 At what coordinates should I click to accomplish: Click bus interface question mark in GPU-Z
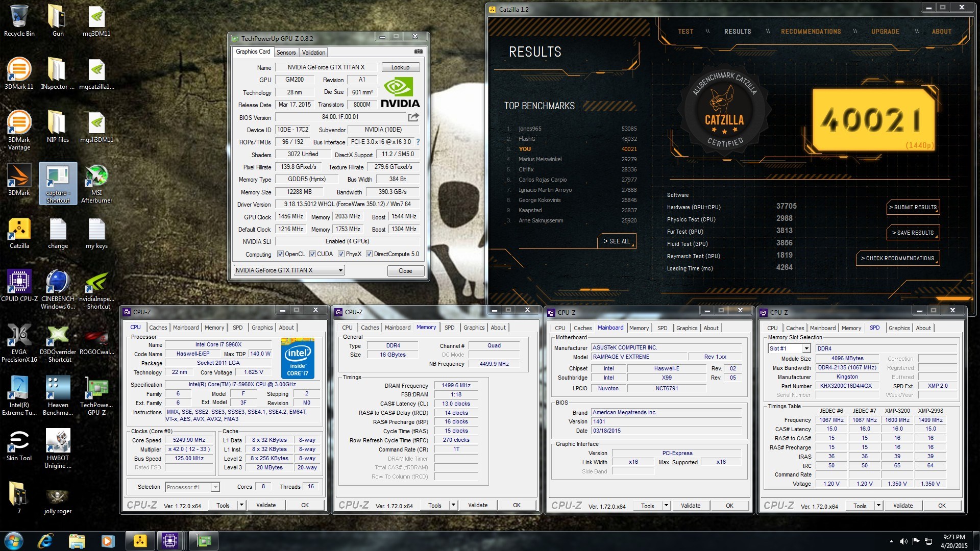418,142
